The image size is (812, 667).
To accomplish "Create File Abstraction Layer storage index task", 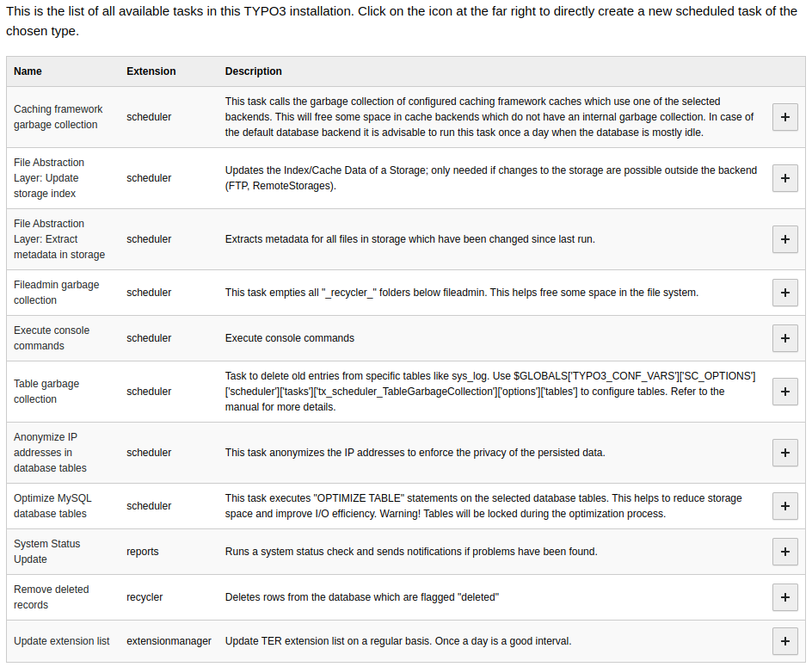I will (x=784, y=178).
